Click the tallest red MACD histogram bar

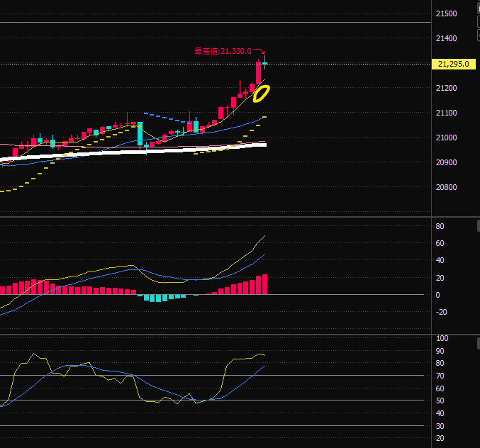(265, 284)
